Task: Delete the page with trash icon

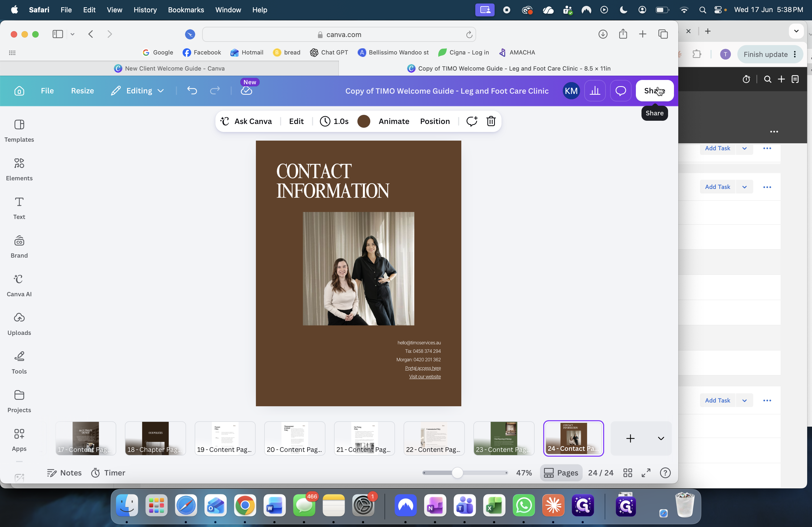Action: (491, 121)
